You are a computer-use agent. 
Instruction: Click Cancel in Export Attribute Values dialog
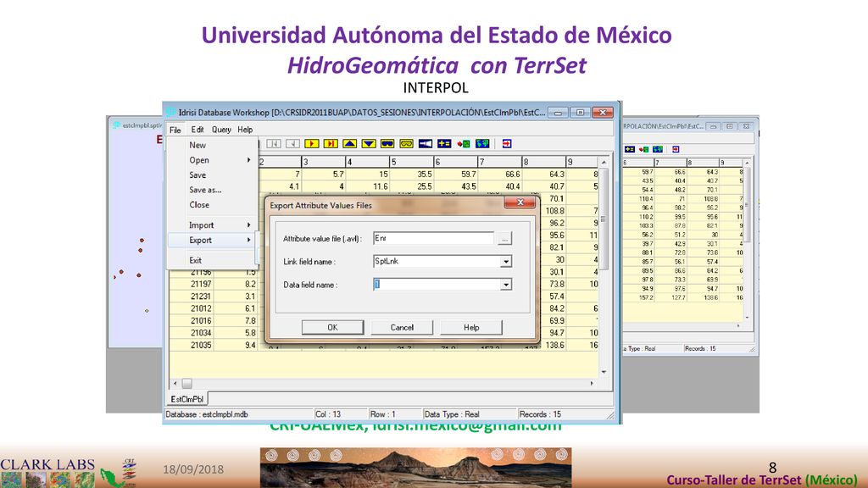[x=402, y=328]
